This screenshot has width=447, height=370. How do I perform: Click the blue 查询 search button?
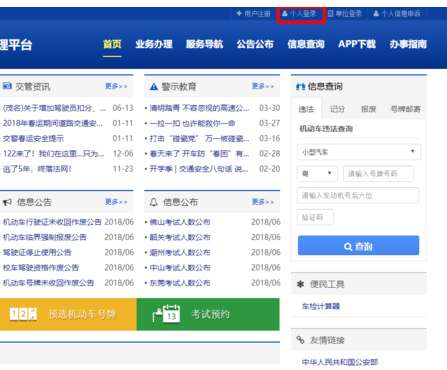point(358,246)
